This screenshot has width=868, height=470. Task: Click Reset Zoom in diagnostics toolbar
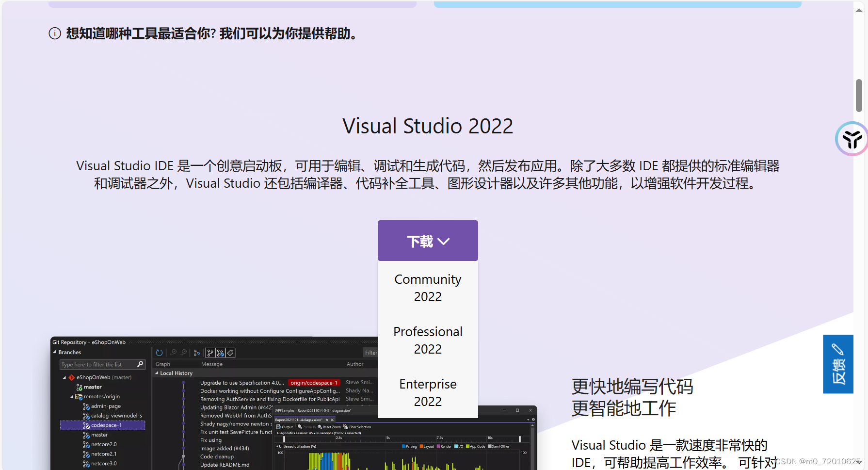point(329,427)
